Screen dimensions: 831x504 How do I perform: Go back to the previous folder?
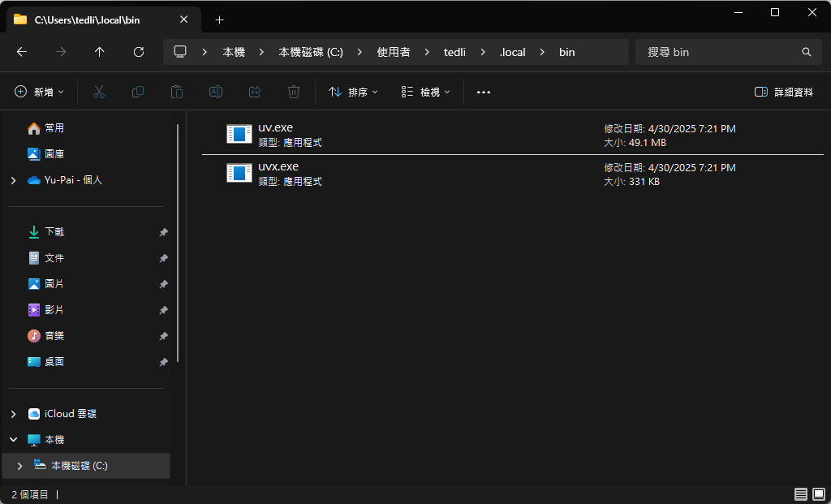pos(21,51)
